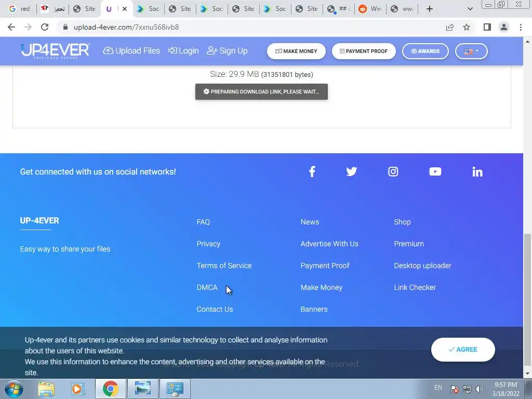Viewport: 532px width, 399px height.
Task: Add a new tab with the plus icon
Action: click(x=430, y=9)
